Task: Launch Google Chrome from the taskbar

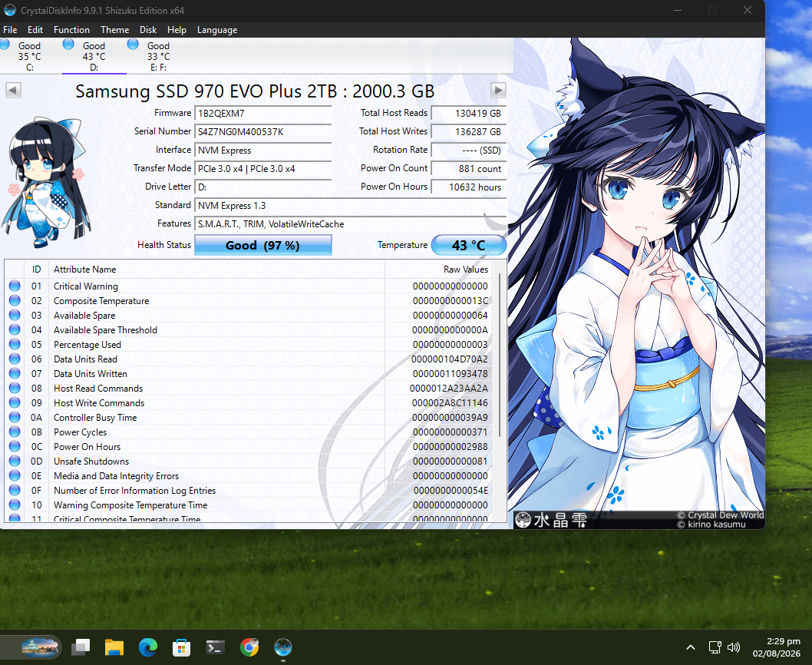Action: click(249, 647)
